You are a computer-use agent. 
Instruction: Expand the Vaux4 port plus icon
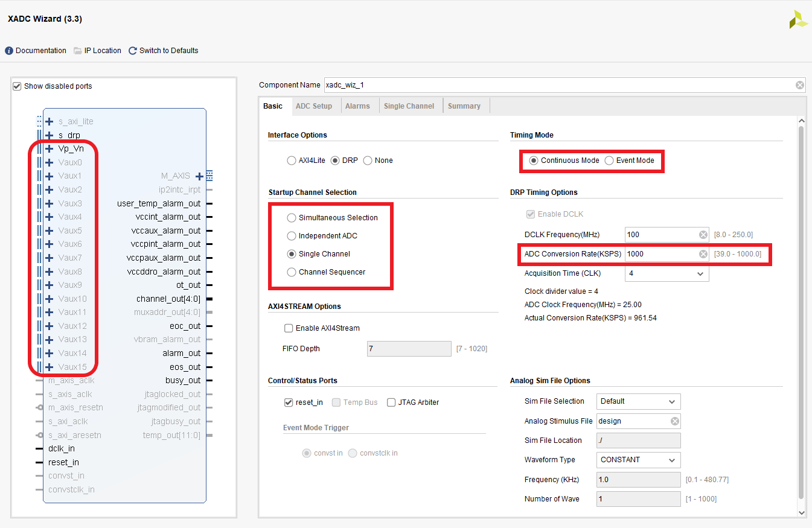(50, 217)
